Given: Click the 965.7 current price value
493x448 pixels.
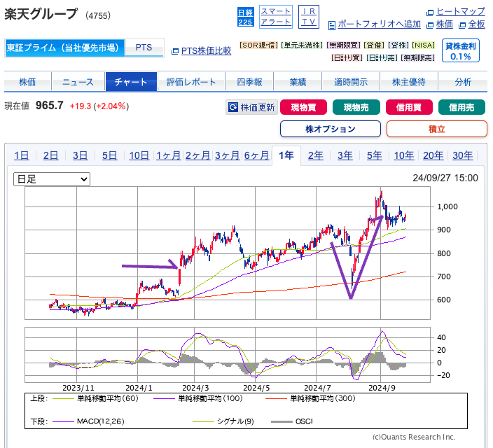Looking at the screenshot, I should [x=49, y=106].
